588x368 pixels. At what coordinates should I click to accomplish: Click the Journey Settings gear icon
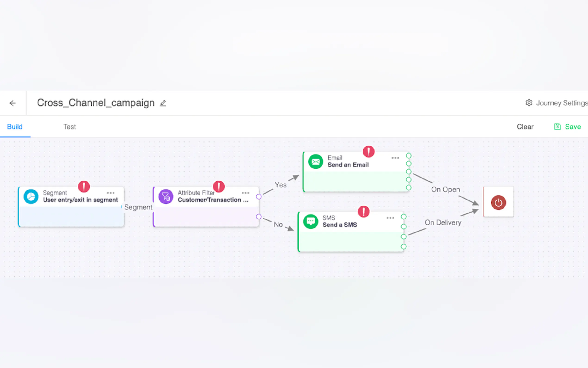[x=529, y=103]
